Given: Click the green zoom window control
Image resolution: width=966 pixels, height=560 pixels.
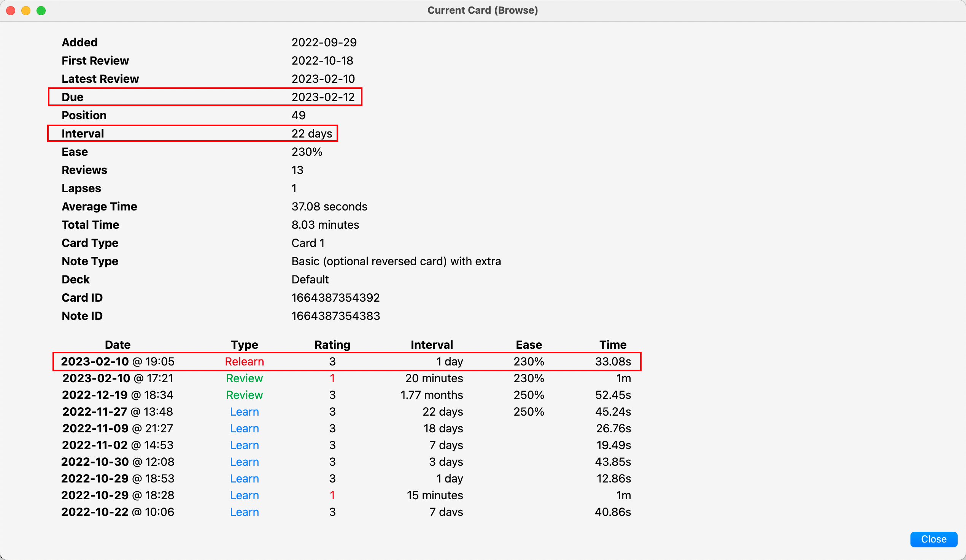Looking at the screenshot, I should [41, 10].
